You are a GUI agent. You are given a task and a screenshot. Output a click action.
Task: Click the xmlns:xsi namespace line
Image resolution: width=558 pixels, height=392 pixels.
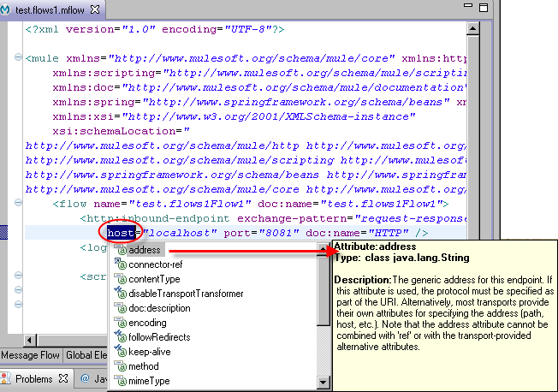(234, 116)
